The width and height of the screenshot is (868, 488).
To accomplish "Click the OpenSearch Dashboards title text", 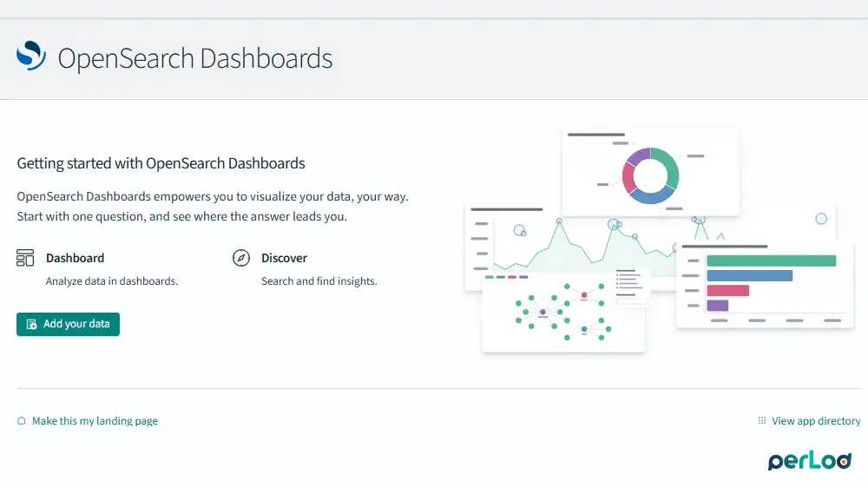I will (x=194, y=58).
